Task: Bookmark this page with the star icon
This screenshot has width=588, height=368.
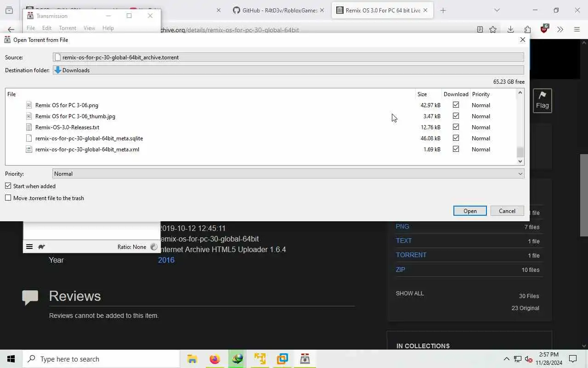Action: click(493, 29)
